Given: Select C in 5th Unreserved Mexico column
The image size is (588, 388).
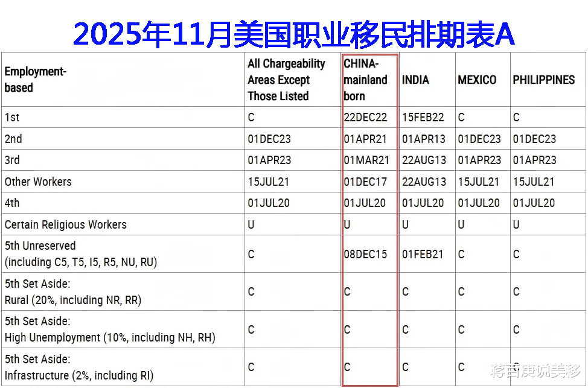Looking at the screenshot, I should pos(461,254).
